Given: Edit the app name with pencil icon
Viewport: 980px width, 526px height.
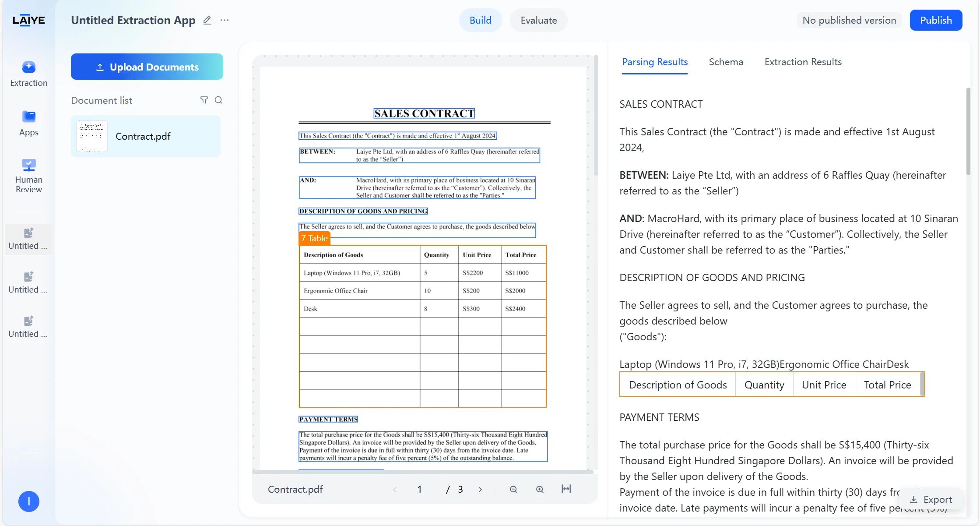Looking at the screenshot, I should pos(207,20).
